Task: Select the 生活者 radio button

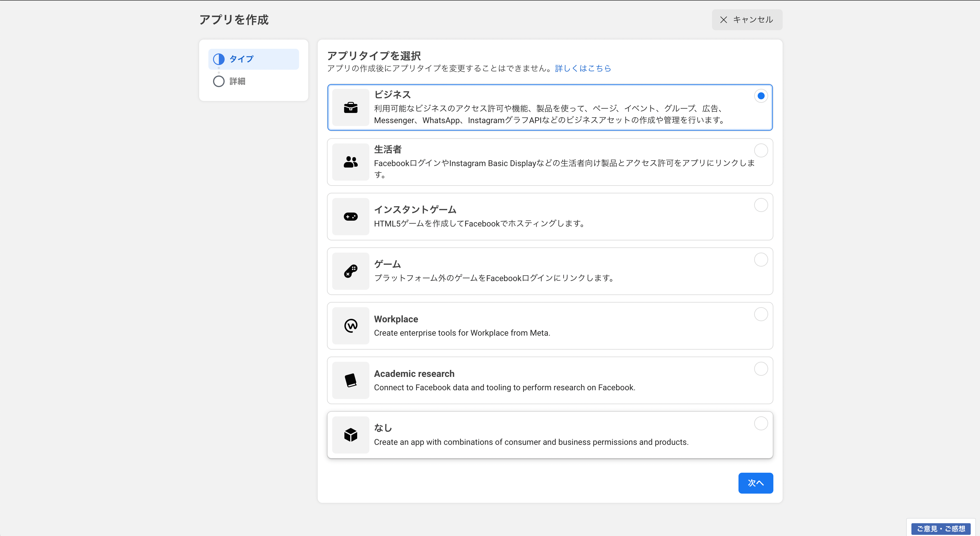Action: click(x=761, y=150)
